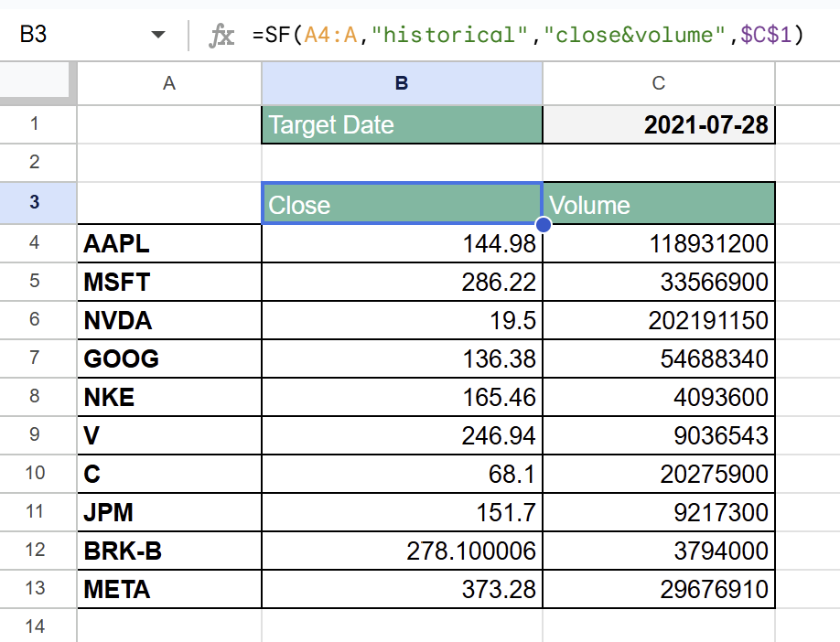The width and height of the screenshot is (840, 642).
Task: Click the select-all corner above row 1
Action: pos(37,81)
